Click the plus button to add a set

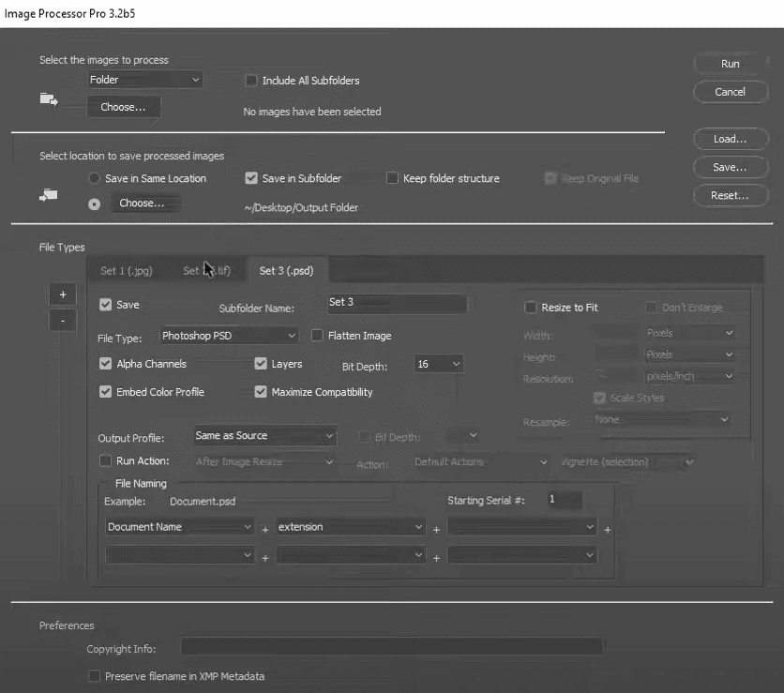click(x=62, y=294)
